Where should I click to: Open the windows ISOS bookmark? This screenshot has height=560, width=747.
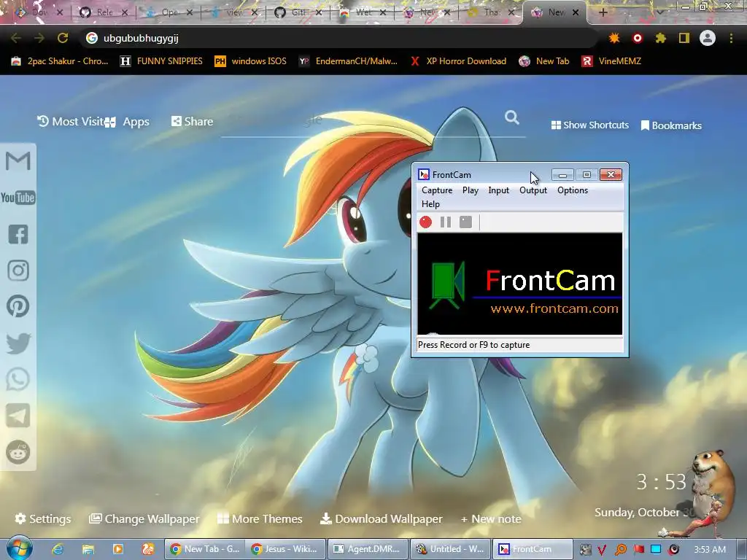coord(251,61)
